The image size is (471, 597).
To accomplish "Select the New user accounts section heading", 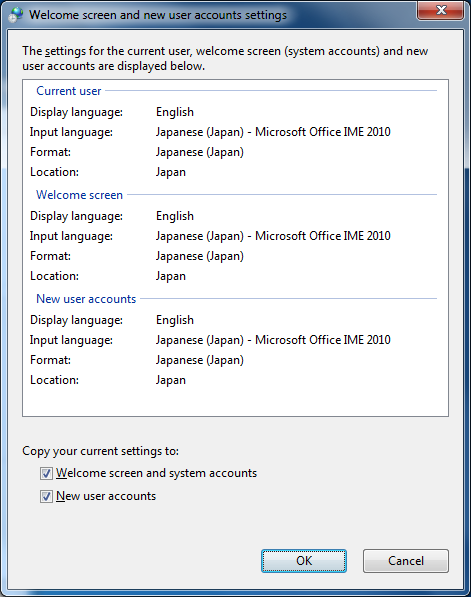I will pos(86,299).
